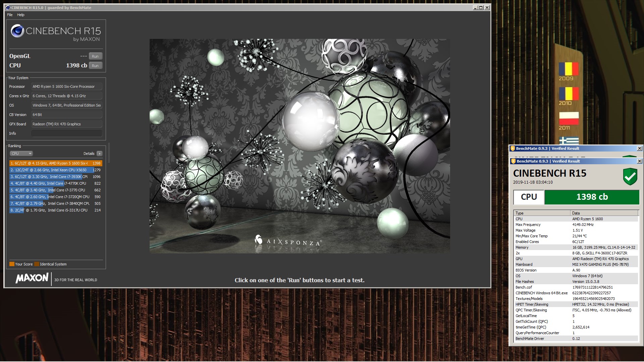644x362 pixels.
Task: Open the Help menu
Action: [x=21, y=15]
